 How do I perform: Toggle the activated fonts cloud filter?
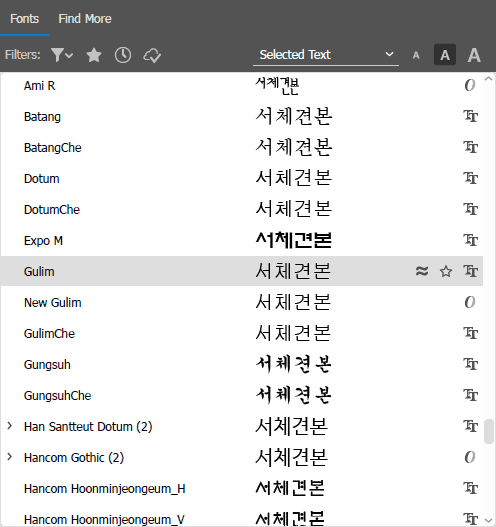[152, 55]
